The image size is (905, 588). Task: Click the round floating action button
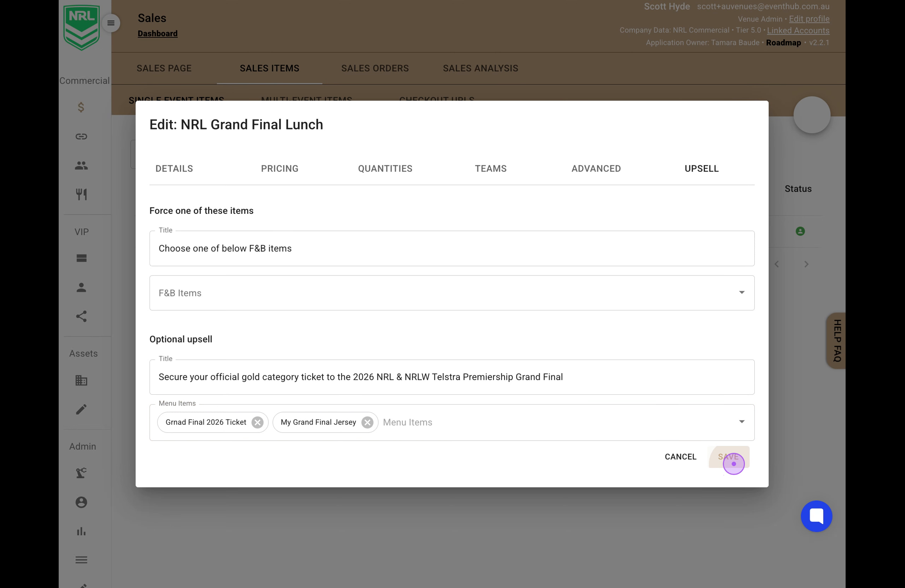[x=812, y=115]
